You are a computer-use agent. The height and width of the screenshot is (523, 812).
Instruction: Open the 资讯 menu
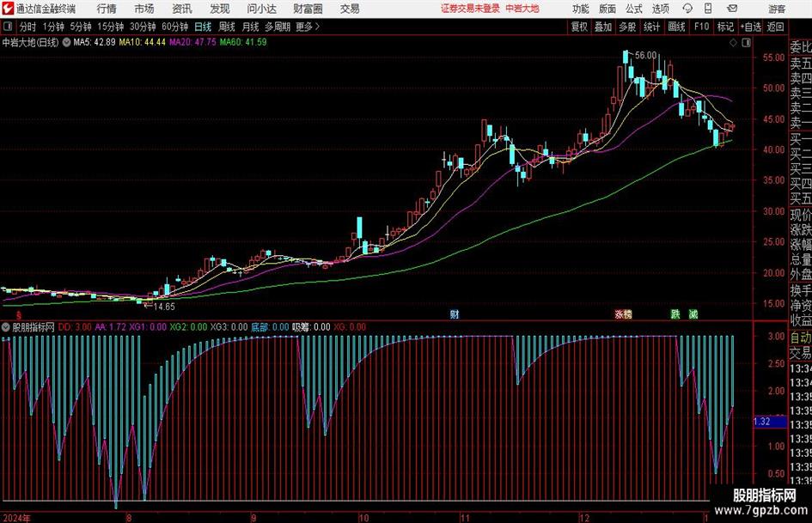click(182, 9)
